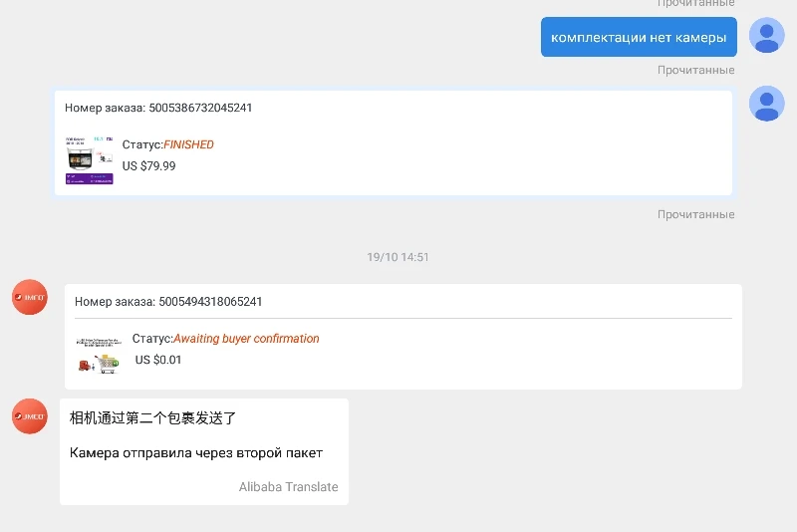Screen dimensions: 797x532
Task: Select the Russian translation "Камера отправила через второй пакет"
Action: pyautogui.click(x=196, y=453)
